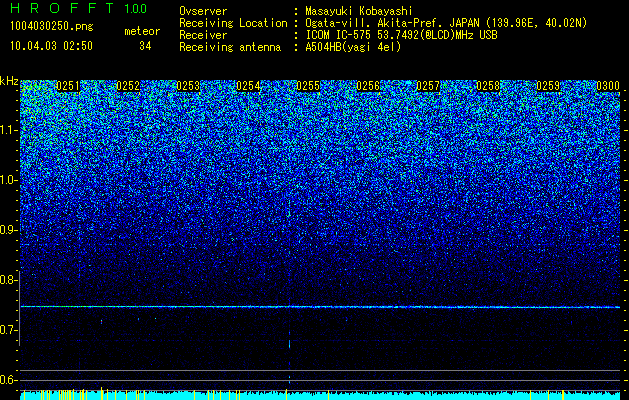Select the version number 1.00
Viewport: 629px width, 400px height.
pyautogui.click(x=136, y=8)
